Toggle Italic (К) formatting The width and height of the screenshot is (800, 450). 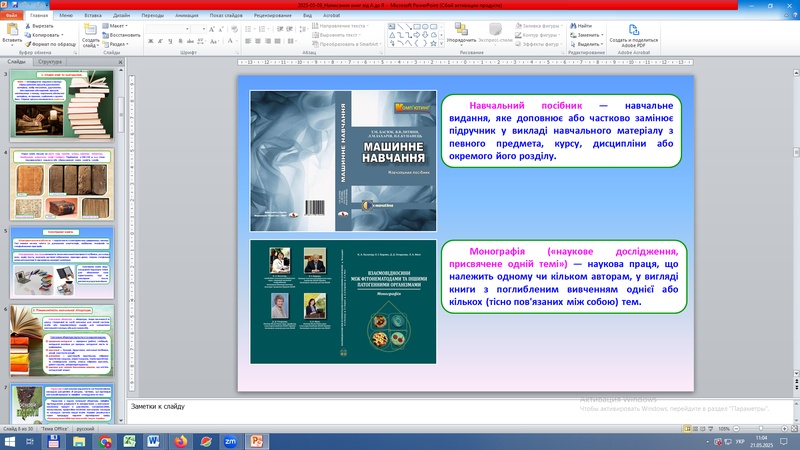[x=160, y=41]
